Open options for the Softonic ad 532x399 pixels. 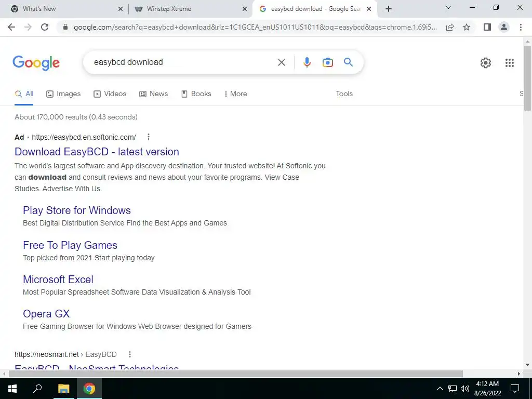(x=148, y=137)
